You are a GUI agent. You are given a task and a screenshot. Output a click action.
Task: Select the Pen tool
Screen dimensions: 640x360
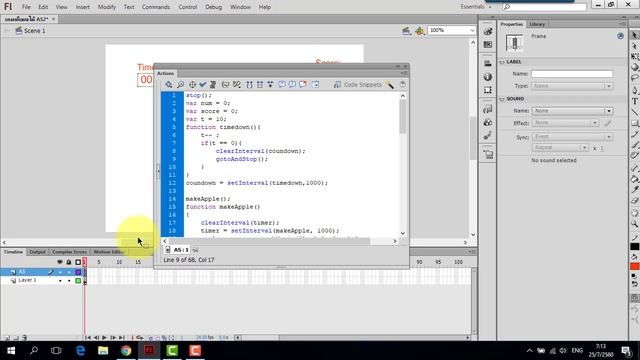click(x=634, y=90)
